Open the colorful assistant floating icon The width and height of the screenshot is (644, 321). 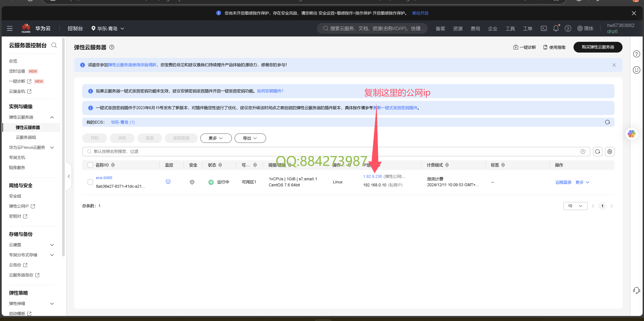pos(631,134)
